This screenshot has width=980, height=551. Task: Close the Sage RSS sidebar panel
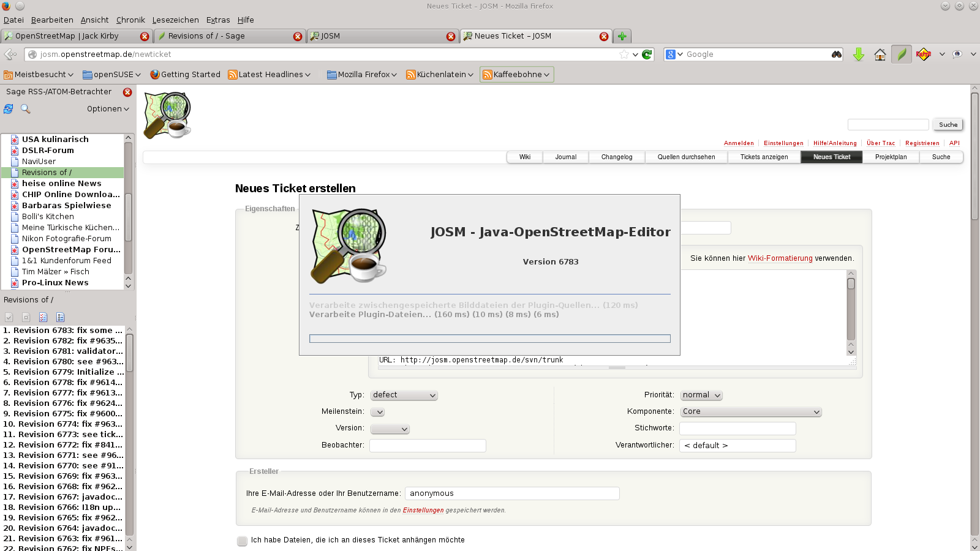pyautogui.click(x=127, y=92)
